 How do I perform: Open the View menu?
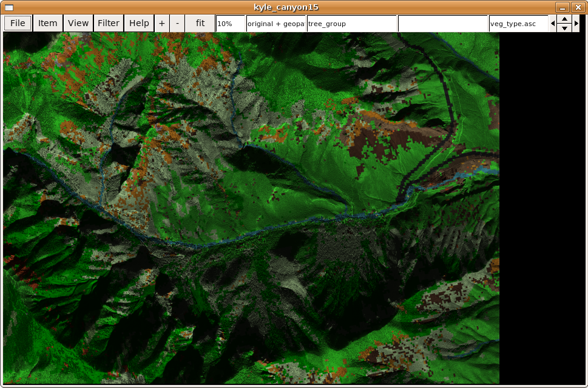point(78,23)
